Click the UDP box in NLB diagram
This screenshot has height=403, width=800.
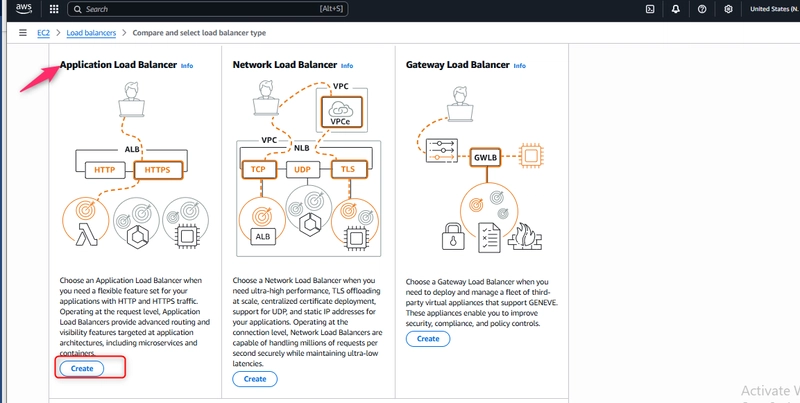303,169
